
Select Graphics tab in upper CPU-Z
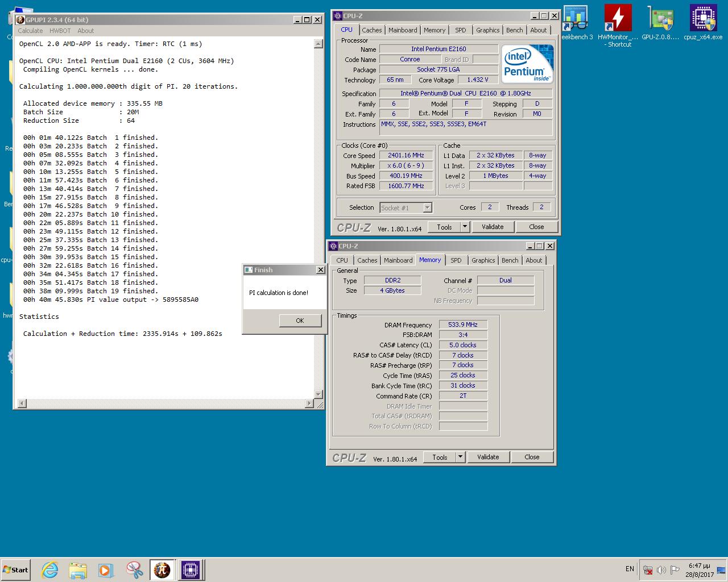[x=488, y=30]
